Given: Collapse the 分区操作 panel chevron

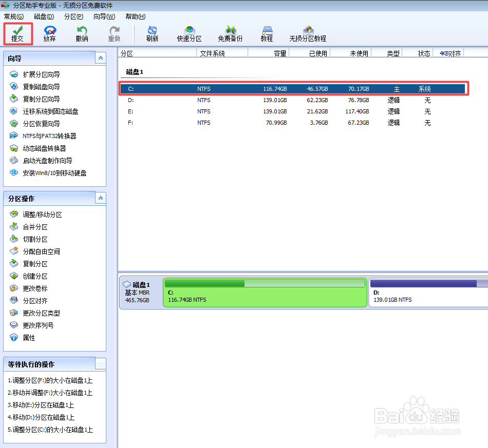Looking at the screenshot, I should (x=101, y=198).
